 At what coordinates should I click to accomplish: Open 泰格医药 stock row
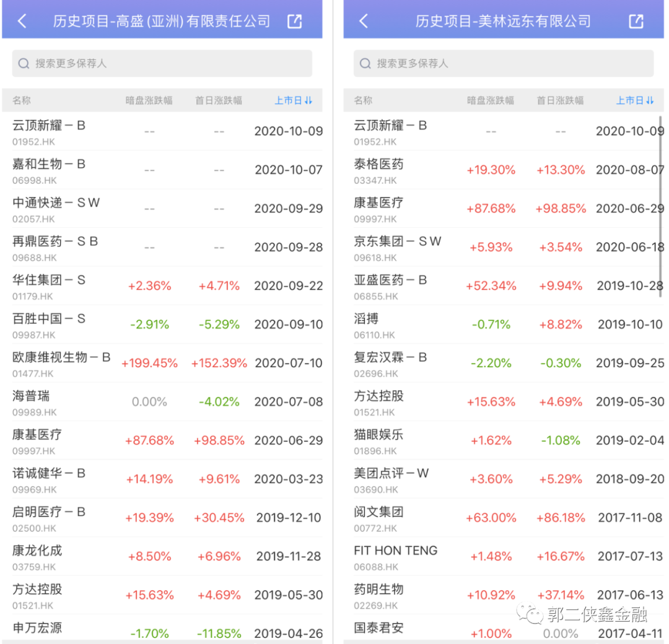pyautogui.click(x=504, y=170)
